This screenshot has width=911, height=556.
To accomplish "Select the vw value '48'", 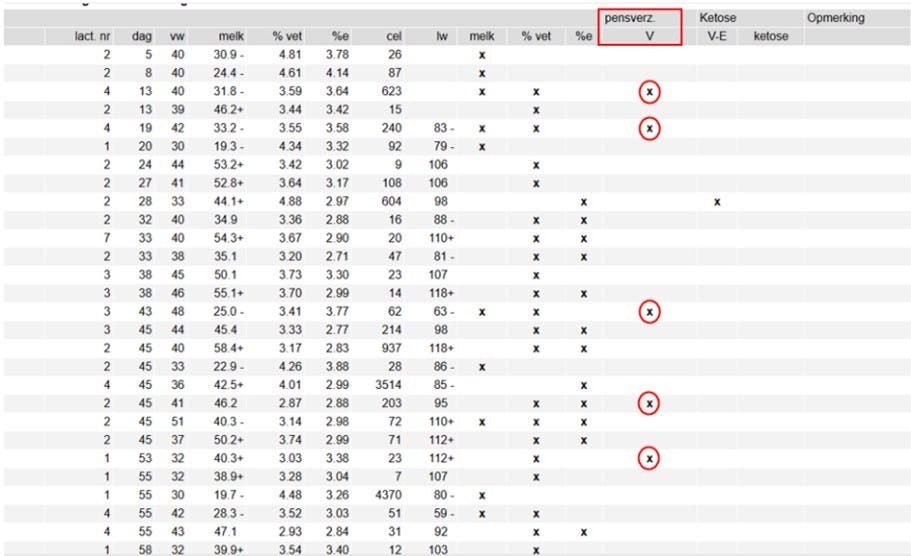I will coord(178,311).
